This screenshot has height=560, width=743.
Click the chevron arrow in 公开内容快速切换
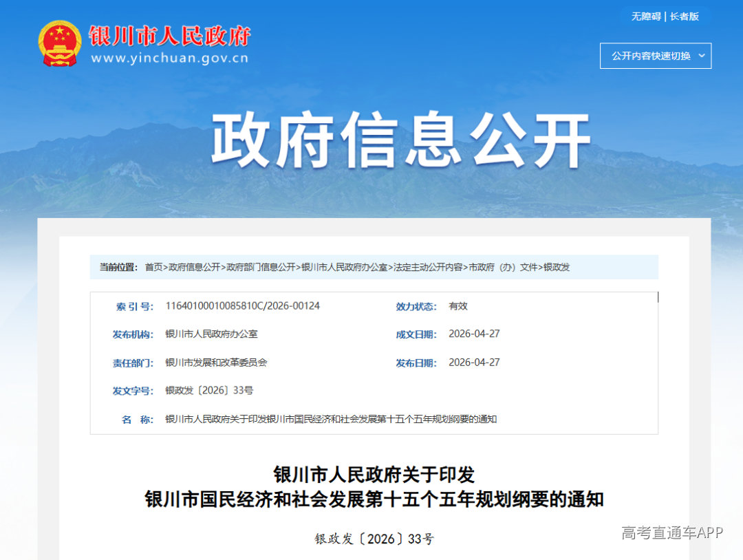click(702, 56)
